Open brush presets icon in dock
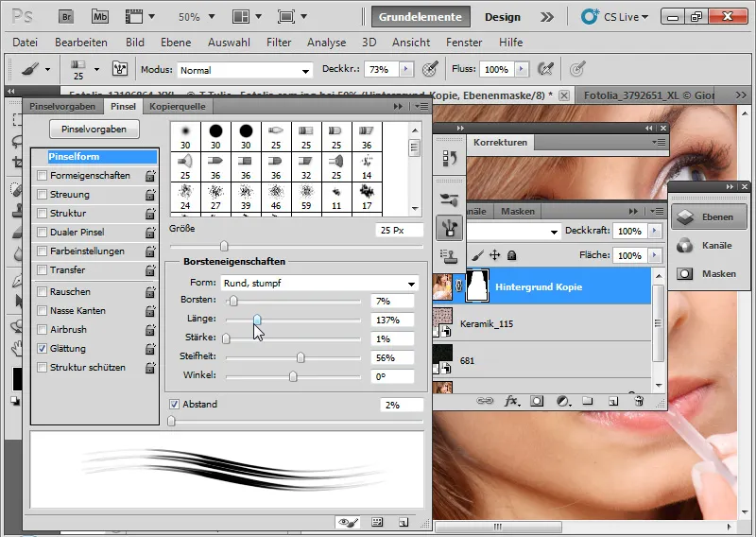The height and width of the screenshot is (537, 756). tap(450, 199)
